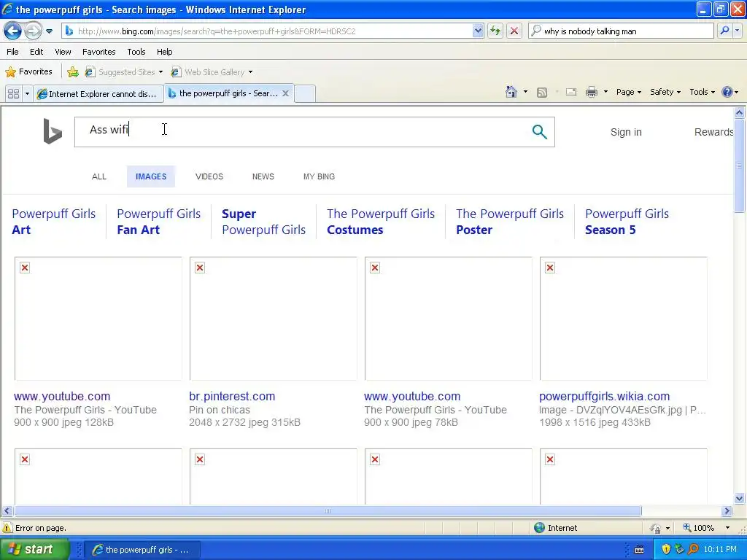Click the br.pinterest.com result link

pos(232,396)
